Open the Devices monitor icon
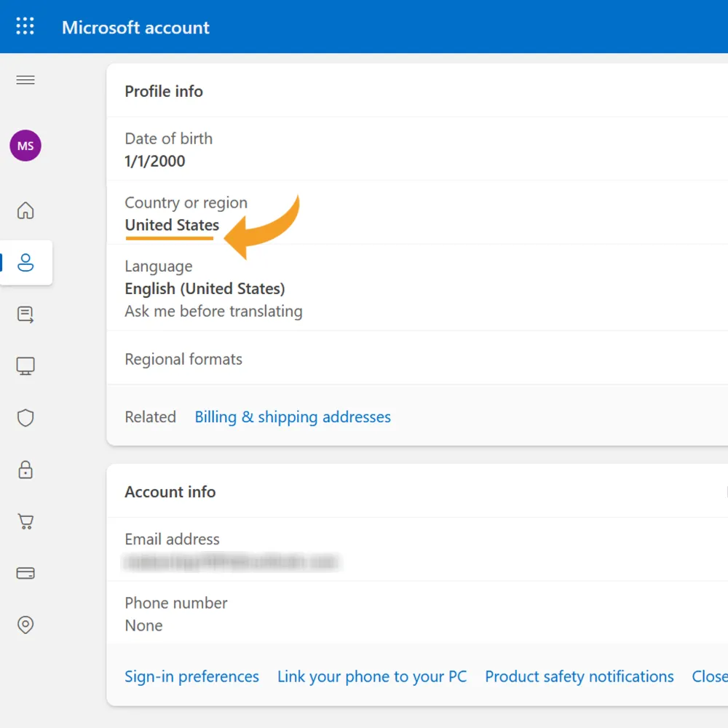This screenshot has width=728, height=728. [25, 366]
